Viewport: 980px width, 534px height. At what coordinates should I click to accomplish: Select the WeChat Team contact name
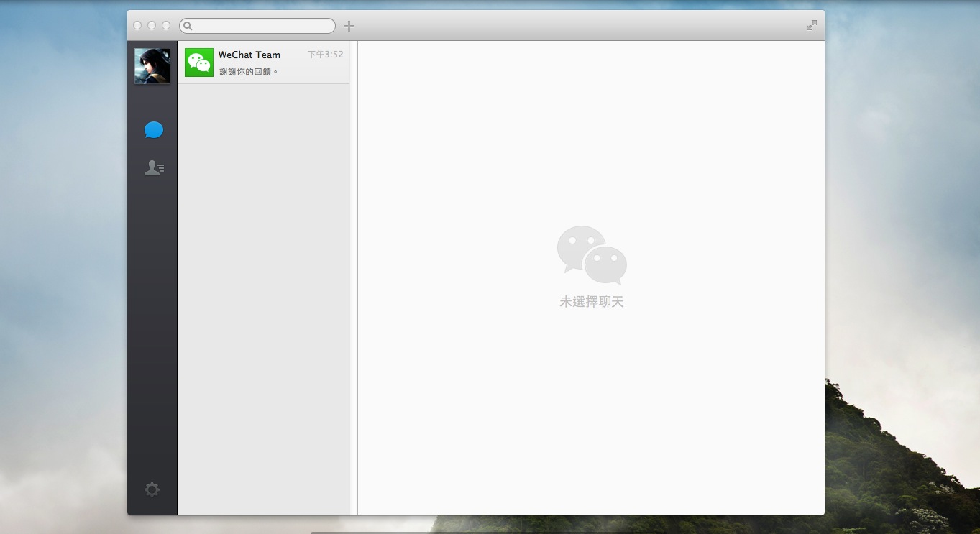pos(249,55)
